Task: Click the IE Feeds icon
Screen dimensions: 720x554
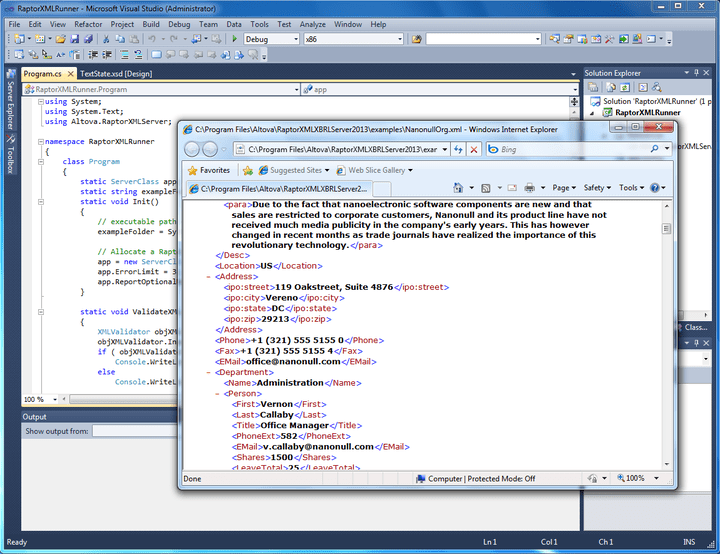Action: pos(486,188)
